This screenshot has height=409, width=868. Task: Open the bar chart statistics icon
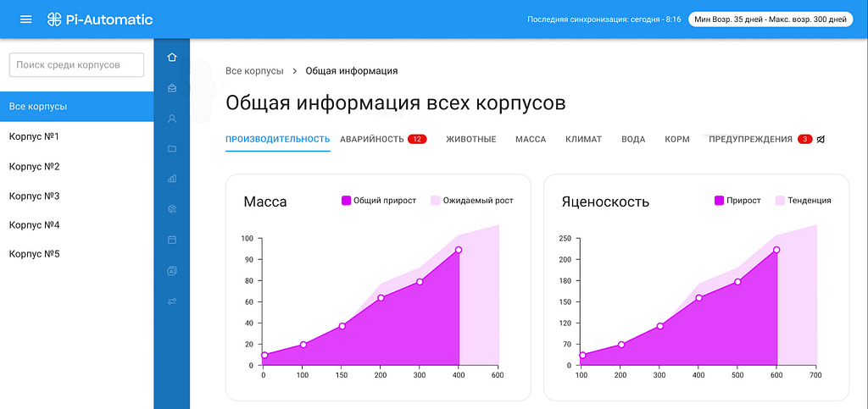171,179
